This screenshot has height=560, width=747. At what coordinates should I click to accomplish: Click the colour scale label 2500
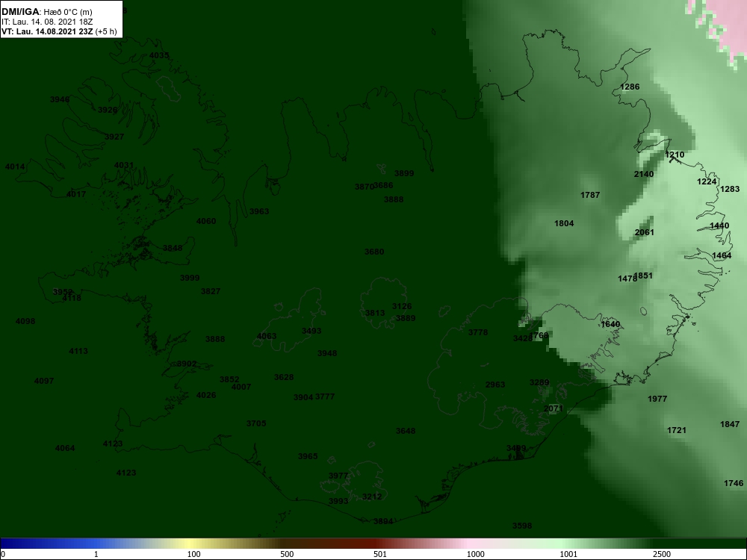pyautogui.click(x=661, y=554)
